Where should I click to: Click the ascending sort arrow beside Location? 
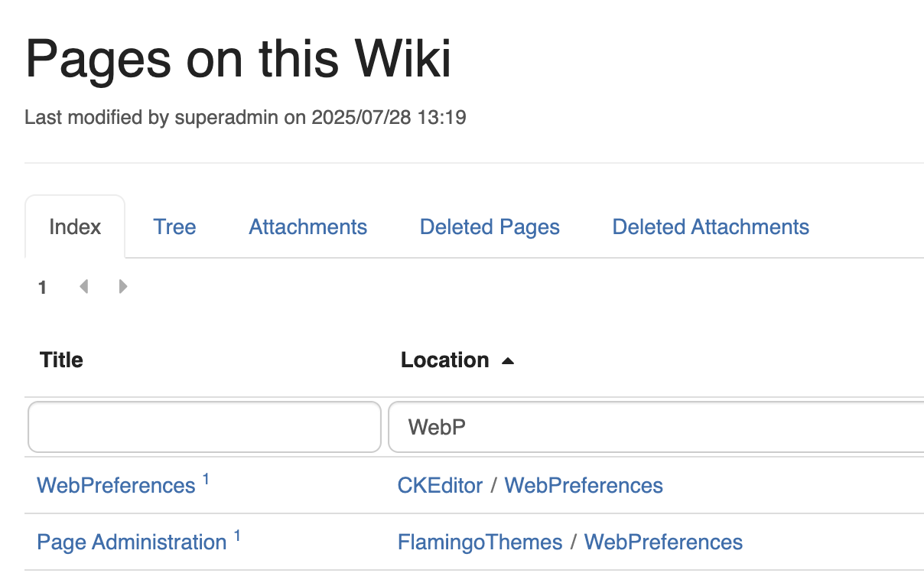[508, 360]
